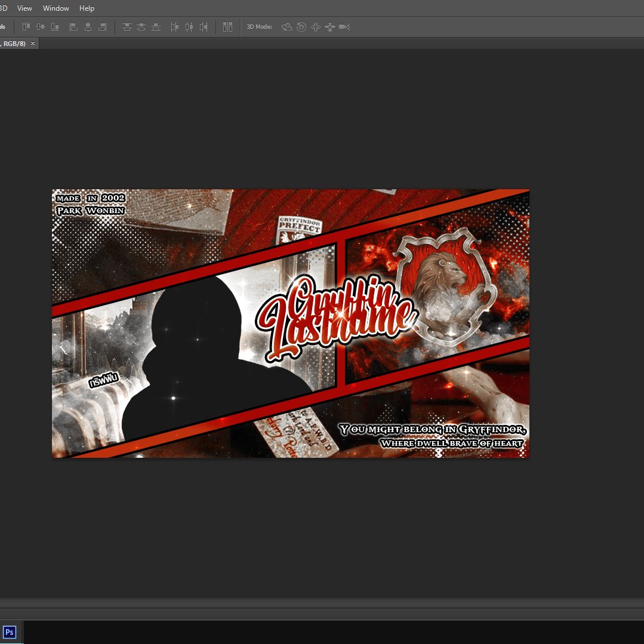Click Align right edges icon
The width and height of the screenshot is (644, 644).
(x=102, y=27)
